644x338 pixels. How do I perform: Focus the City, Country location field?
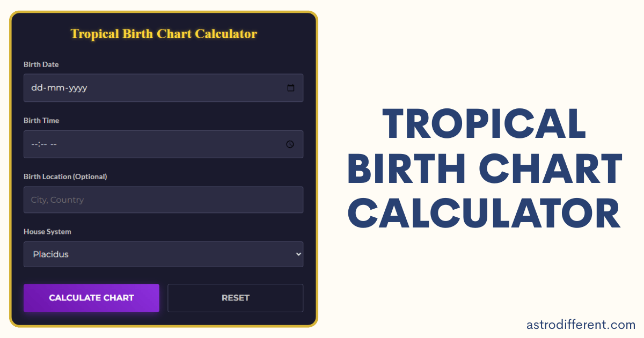click(x=163, y=200)
